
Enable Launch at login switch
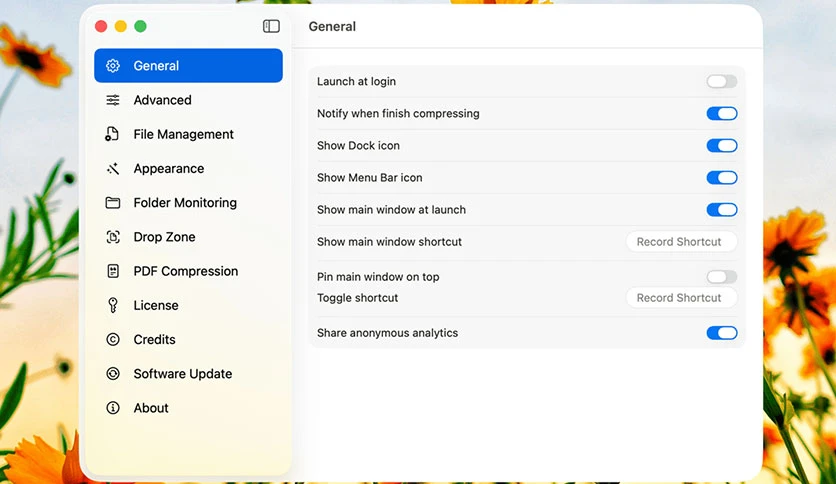(721, 82)
